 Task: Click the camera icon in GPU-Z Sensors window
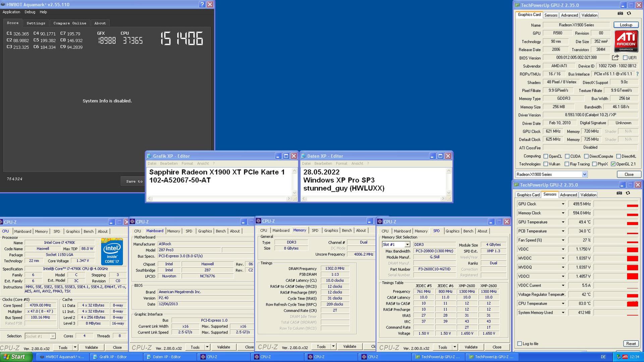coord(619,193)
